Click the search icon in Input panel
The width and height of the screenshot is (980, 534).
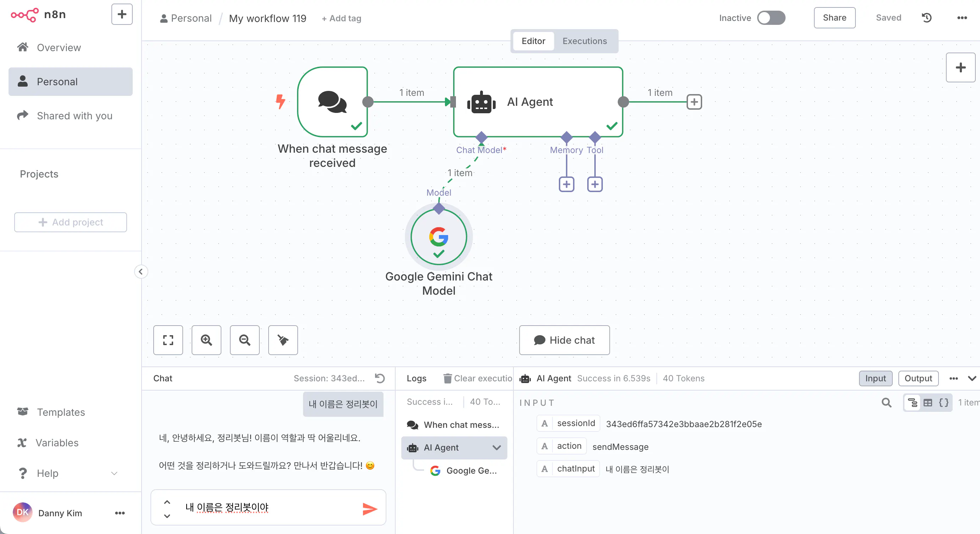click(x=886, y=403)
